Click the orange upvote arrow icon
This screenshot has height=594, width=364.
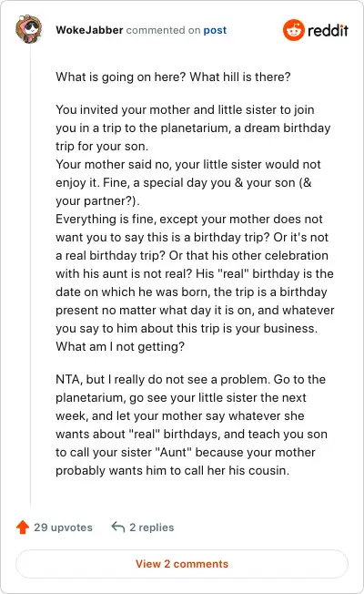(23, 527)
